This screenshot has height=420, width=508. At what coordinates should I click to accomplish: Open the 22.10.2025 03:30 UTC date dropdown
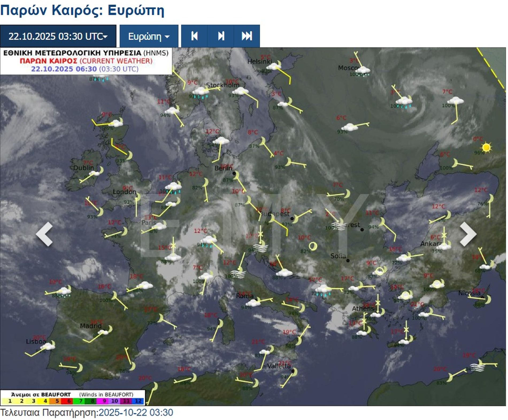58,36
